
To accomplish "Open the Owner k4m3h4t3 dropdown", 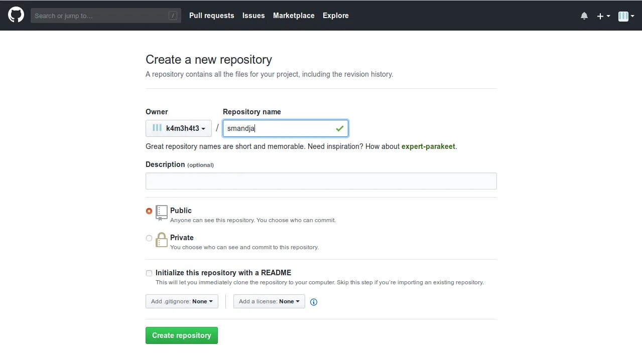I will pos(179,128).
